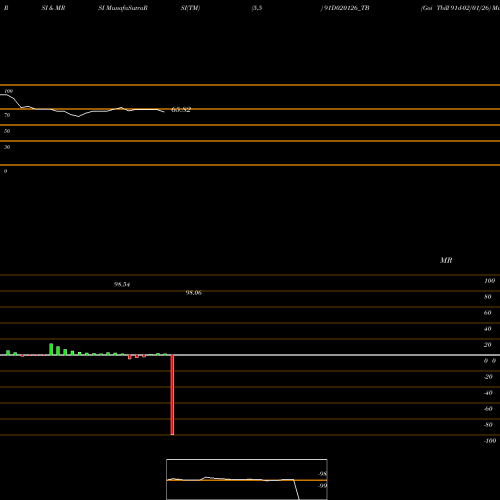Screen dimensions: 500x500
Task: Click the '(5,5' parameter text
Action: click(x=257, y=8)
